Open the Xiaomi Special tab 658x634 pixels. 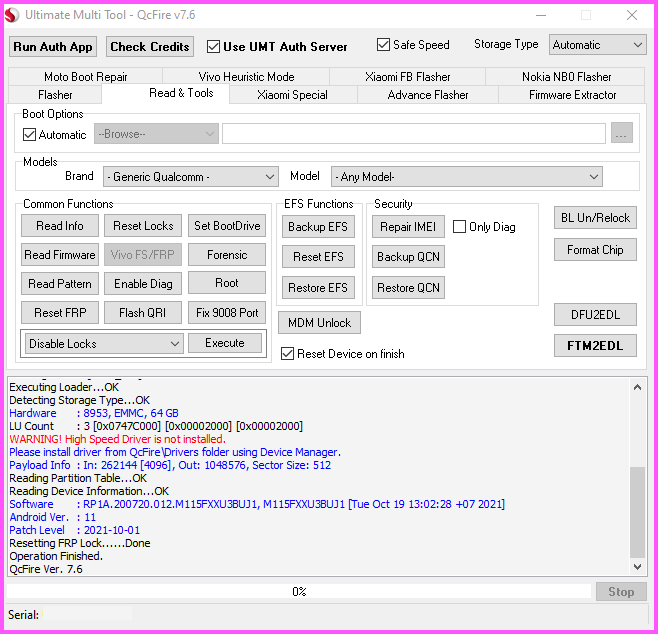(292, 95)
